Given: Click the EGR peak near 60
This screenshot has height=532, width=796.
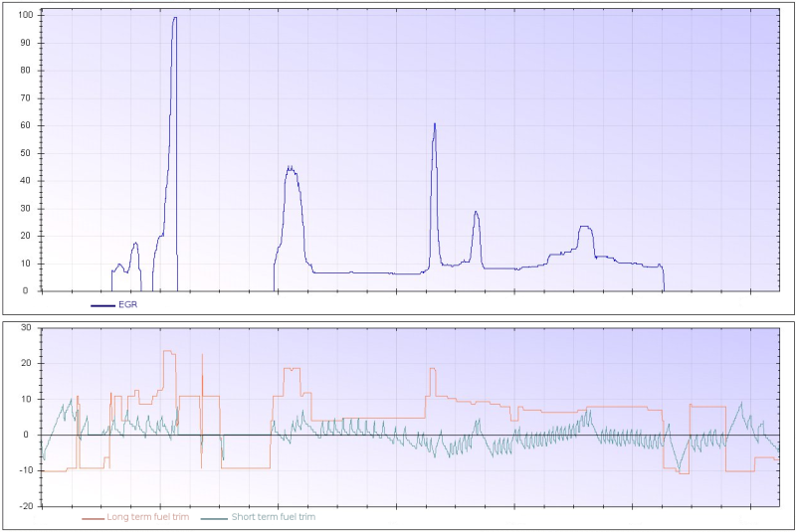Looking at the screenshot, I should click(435, 124).
